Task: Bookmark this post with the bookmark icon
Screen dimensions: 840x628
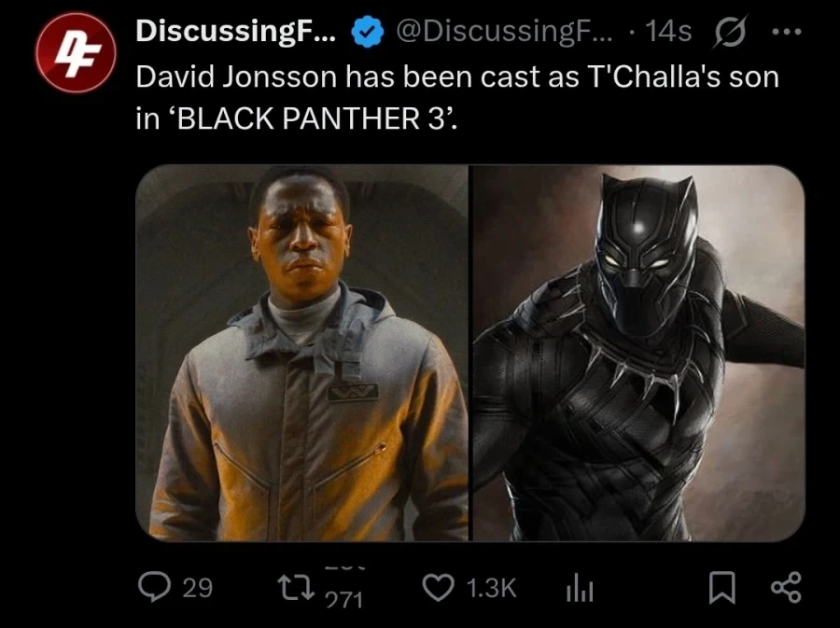Action: click(x=722, y=587)
